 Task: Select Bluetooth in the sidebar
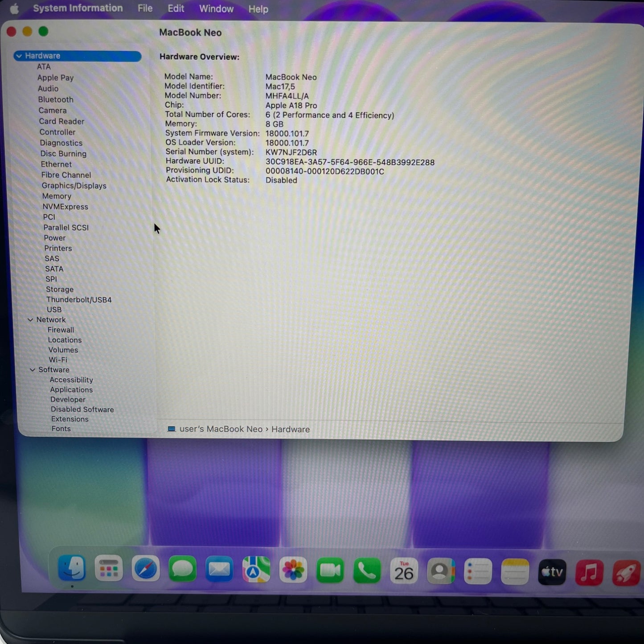[x=56, y=99]
